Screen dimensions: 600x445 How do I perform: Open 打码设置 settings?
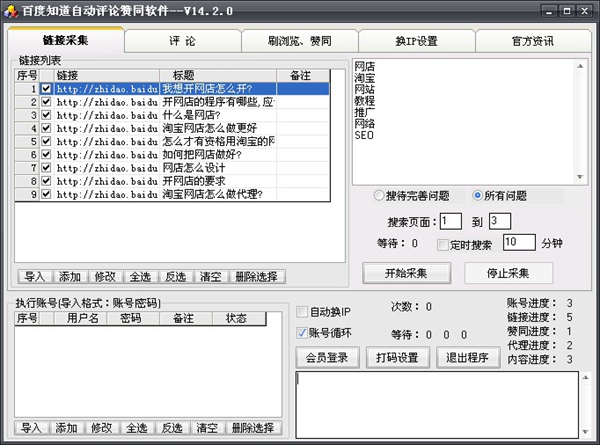[396, 357]
